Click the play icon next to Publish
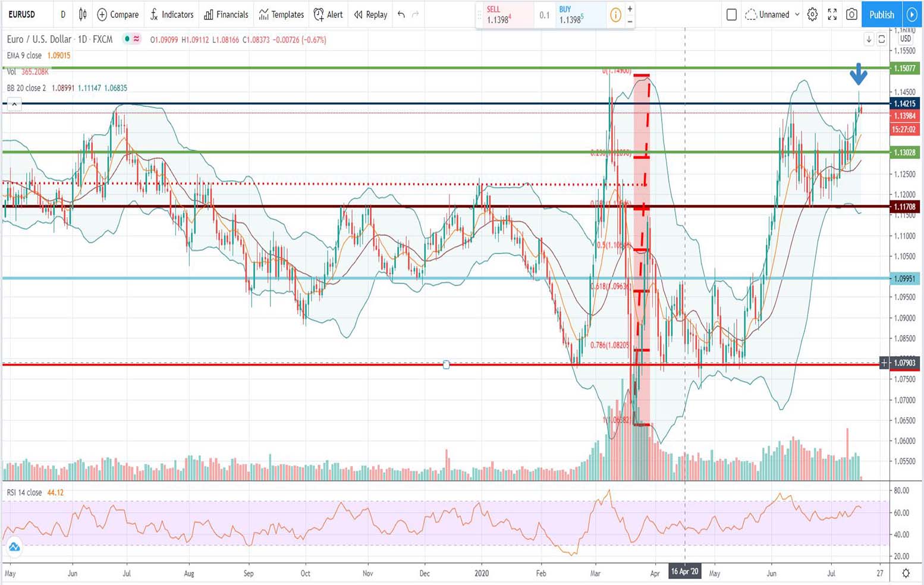The height and width of the screenshot is (585, 924). tap(912, 14)
